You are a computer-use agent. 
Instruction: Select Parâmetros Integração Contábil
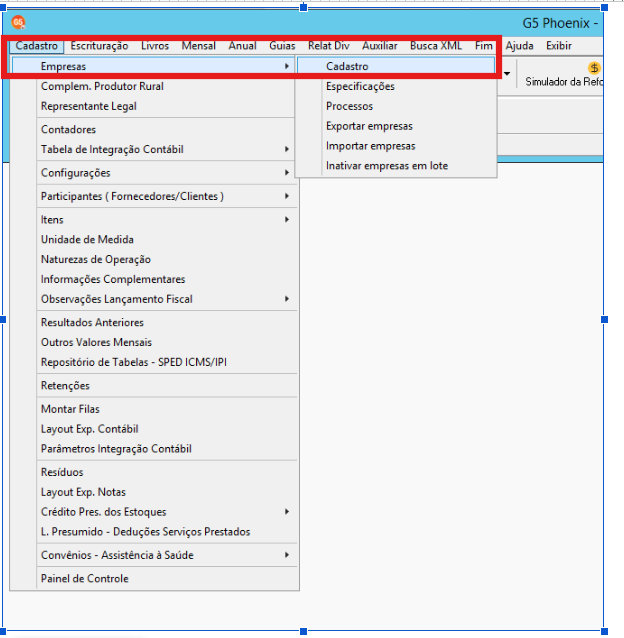[x=153, y=449]
